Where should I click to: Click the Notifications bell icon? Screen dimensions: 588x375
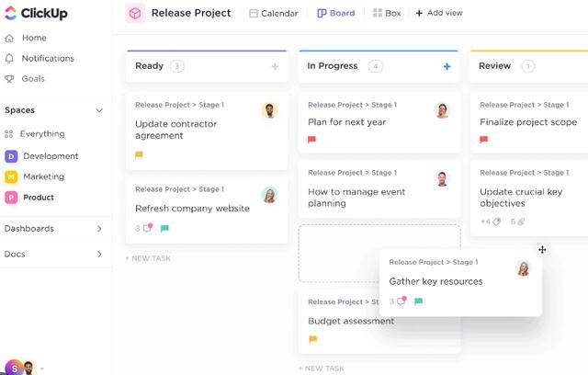click(9, 59)
